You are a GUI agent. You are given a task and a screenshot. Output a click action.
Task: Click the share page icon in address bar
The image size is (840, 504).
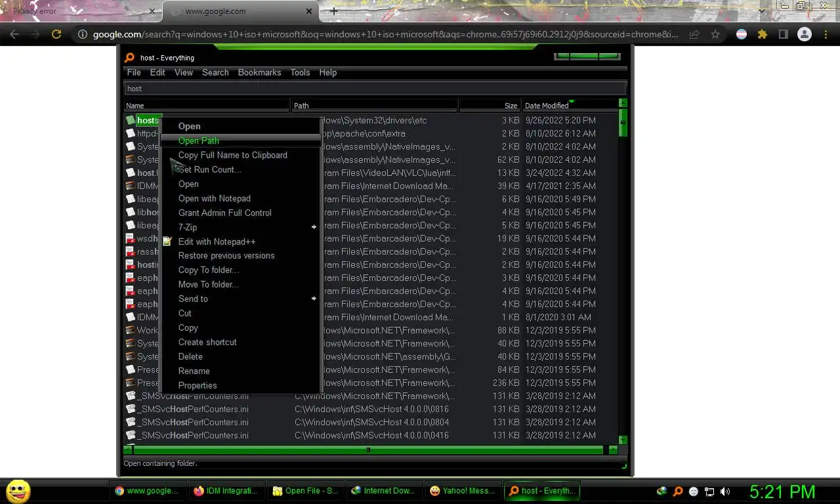(694, 34)
